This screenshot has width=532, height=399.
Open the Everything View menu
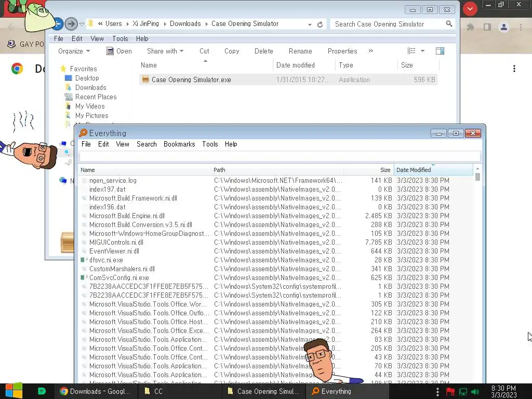point(123,144)
